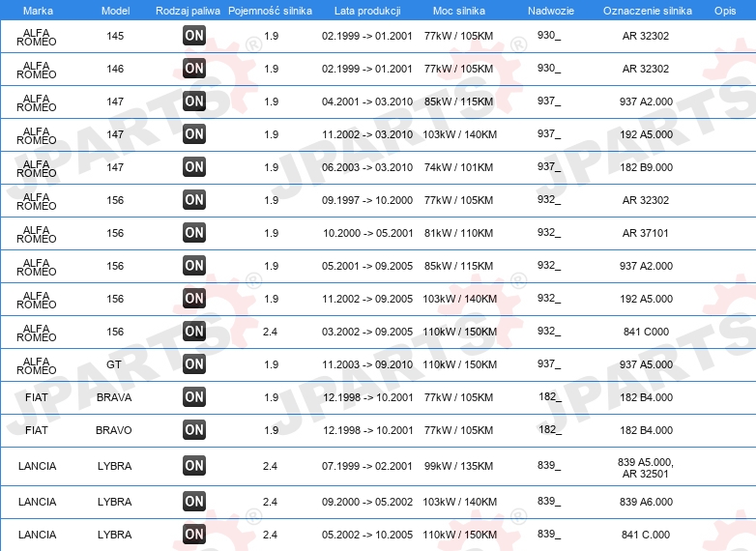Click engine code '937 A5.000'
The height and width of the screenshot is (551, 756).
pyautogui.click(x=646, y=364)
